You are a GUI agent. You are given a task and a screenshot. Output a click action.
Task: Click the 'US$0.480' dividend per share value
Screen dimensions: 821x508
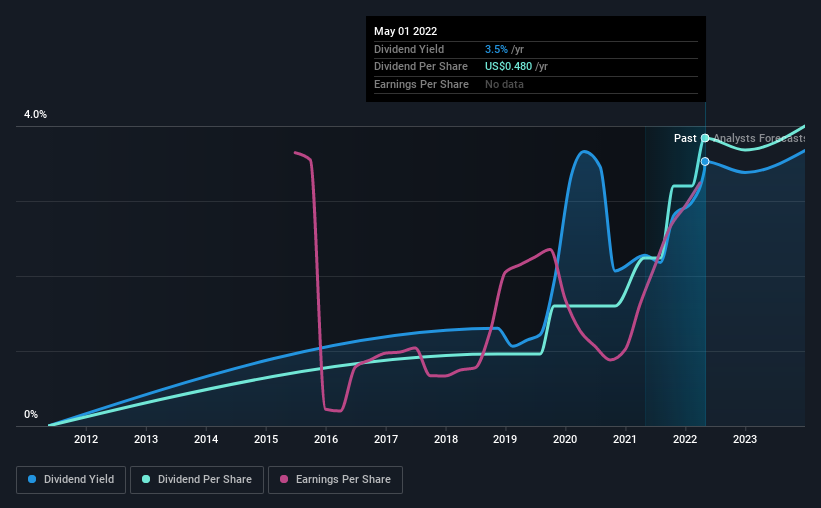point(508,67)
